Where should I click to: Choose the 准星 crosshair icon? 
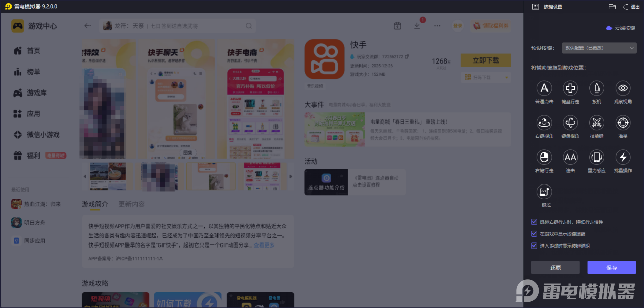(x=623, y=122)
